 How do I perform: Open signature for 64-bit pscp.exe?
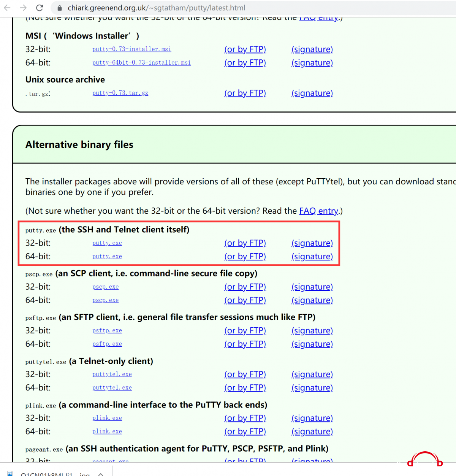click(312, 300)
